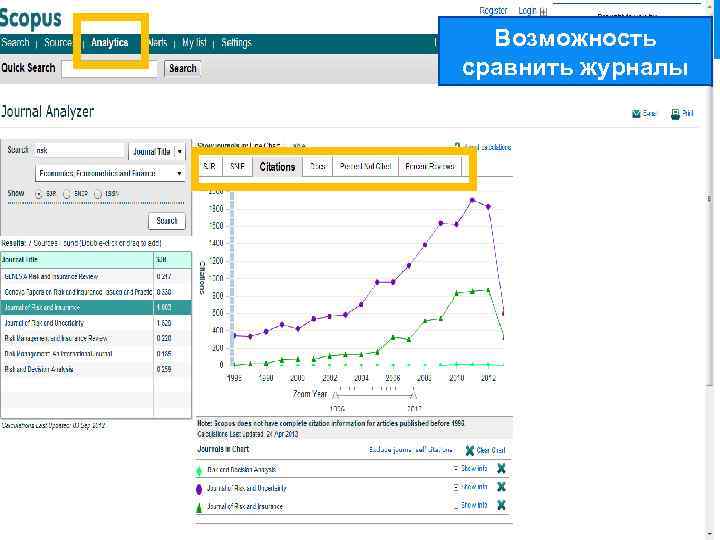
Task: Click the Clear Chart link text
Action: coord(491,450)
